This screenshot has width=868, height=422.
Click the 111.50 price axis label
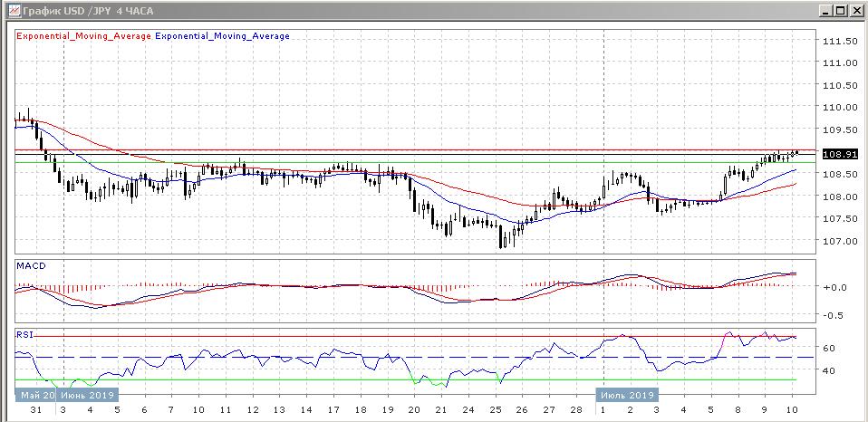point(839,42)
